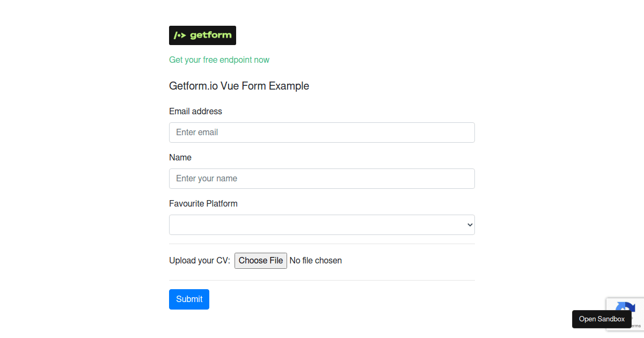644x338 pixels.
Task: Open the Sandbox with the dark button
Action: (602, 319)
